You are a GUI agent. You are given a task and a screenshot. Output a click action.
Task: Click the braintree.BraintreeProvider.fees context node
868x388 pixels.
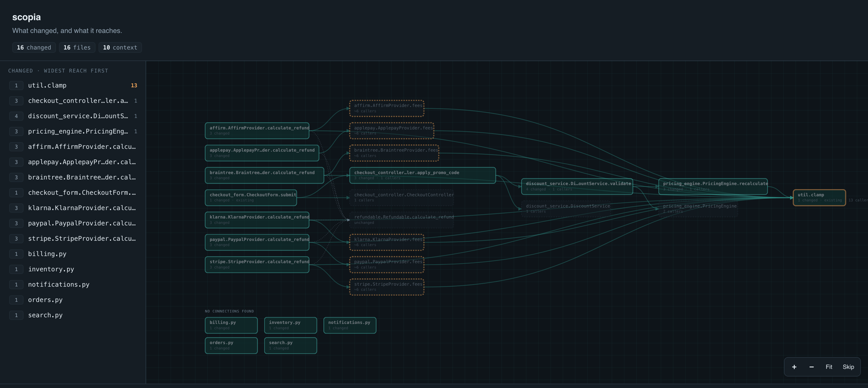point(394,153)
